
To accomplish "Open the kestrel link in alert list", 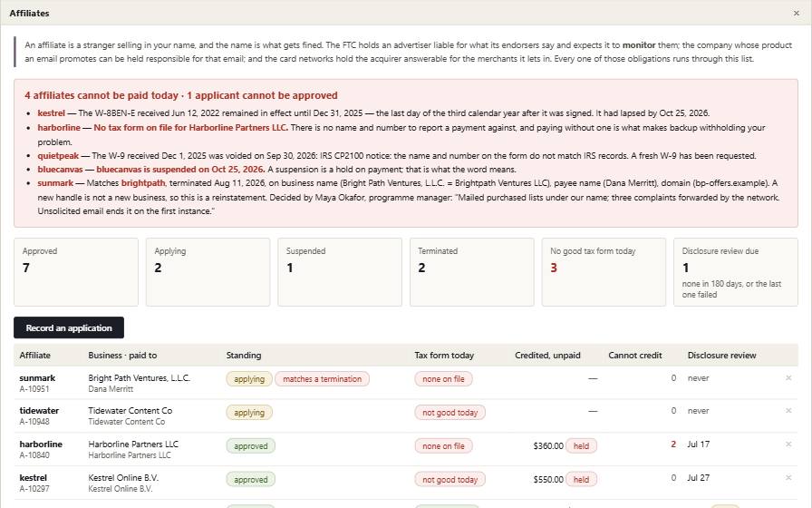I will click(x=52, y=113).
